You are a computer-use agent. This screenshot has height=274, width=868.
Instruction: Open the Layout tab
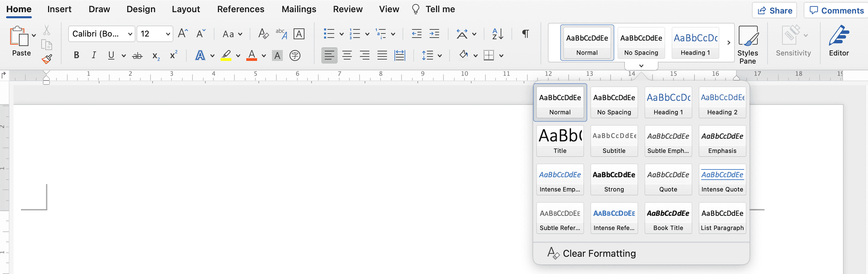[x=186, y=9]
